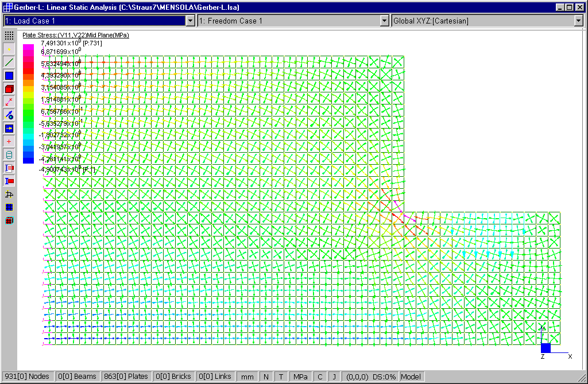Viewport: 588px width, 384px height.
Task: Click the red meshed cube icon
Action: 9,220
